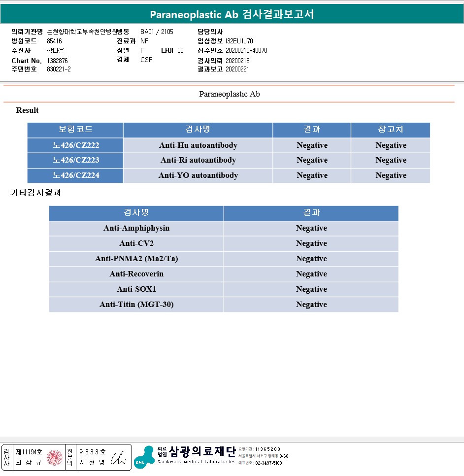Select the Anti-PNMA2 (Ma2/Ta) row label
The height and width of the screenshot is (476, 464).
click(x=136, y=259)
